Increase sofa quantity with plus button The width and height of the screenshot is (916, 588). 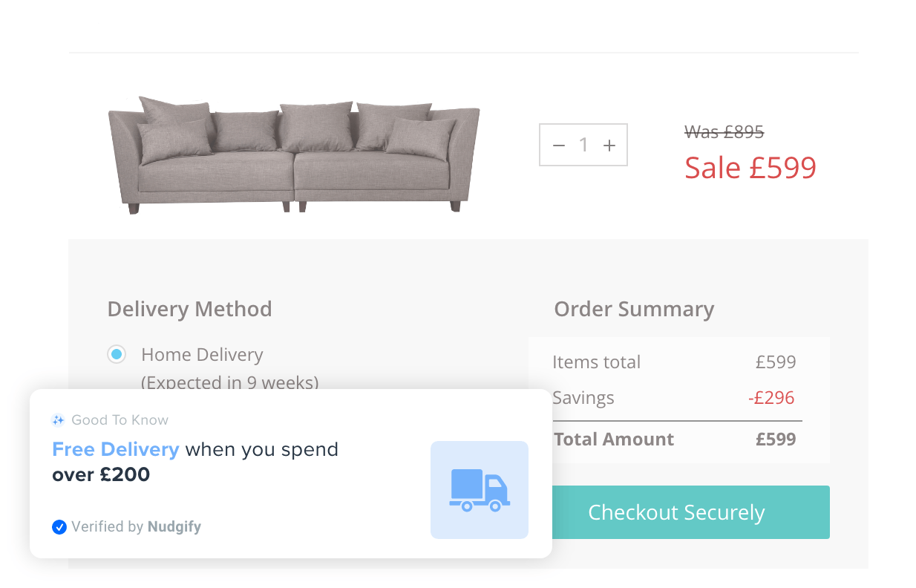609,146
